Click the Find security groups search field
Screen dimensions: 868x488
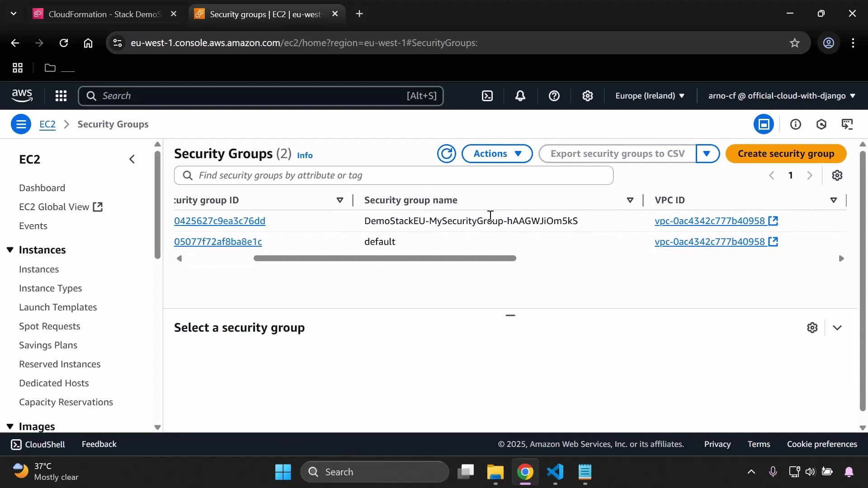(392, 175)
